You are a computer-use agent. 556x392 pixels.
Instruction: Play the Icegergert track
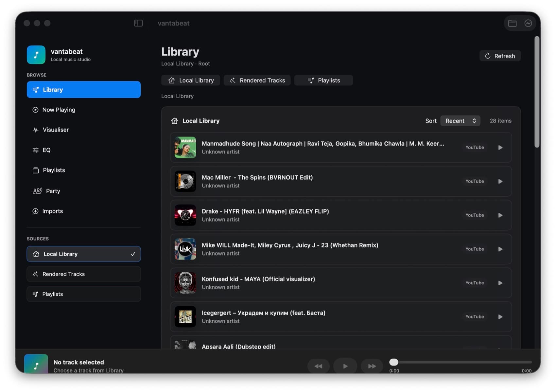pos(500,317)
